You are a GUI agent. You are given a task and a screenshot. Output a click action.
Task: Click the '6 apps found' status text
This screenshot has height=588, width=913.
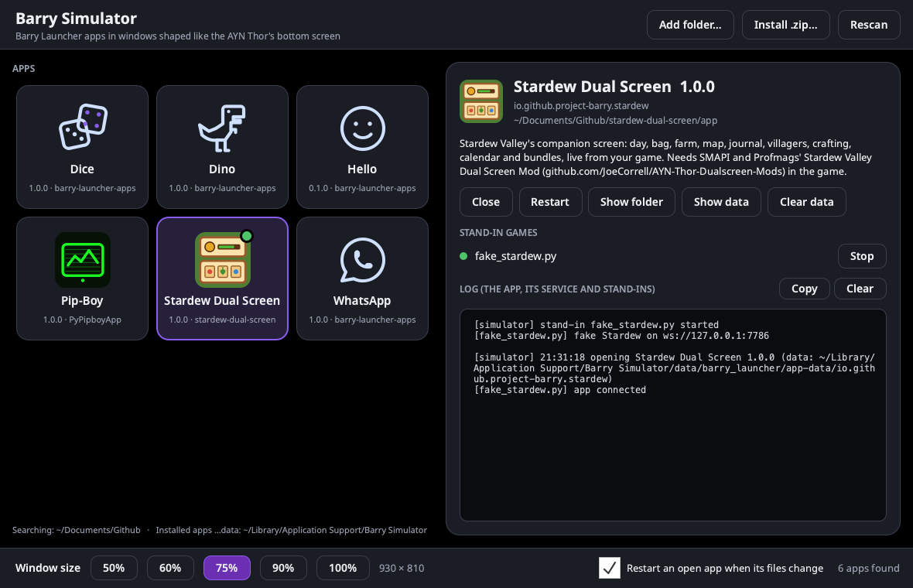pos(868,568)
